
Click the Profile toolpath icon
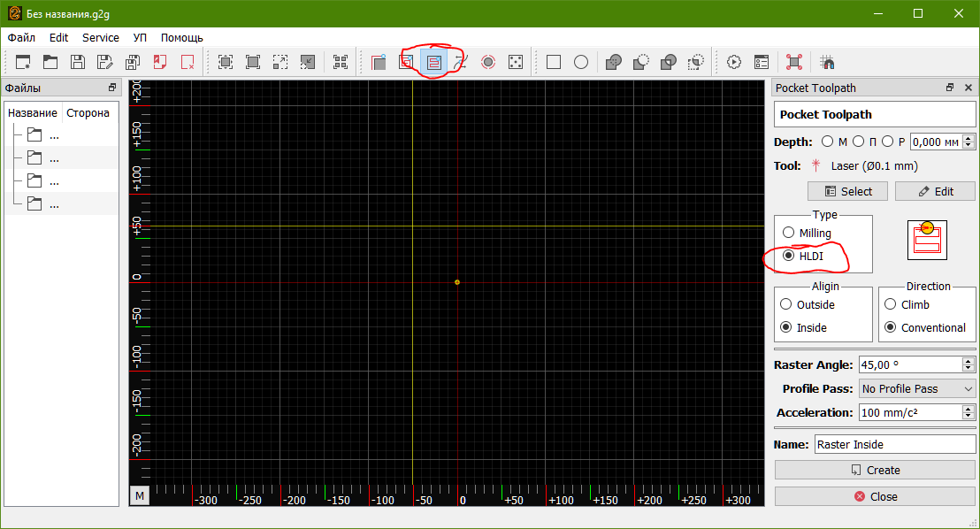(x=379, y=62)
